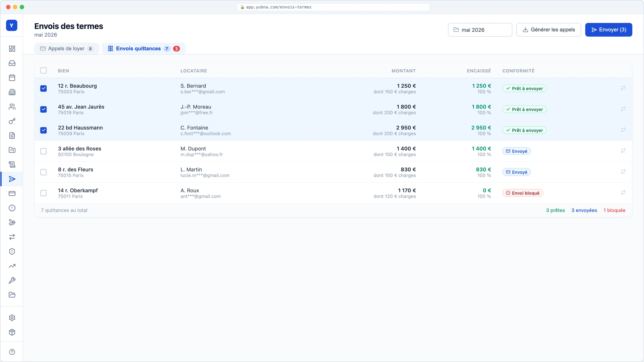Click Prêt à envoyer badge for J.-P. Moreau

pyautogui.click(x=524, y=109)
